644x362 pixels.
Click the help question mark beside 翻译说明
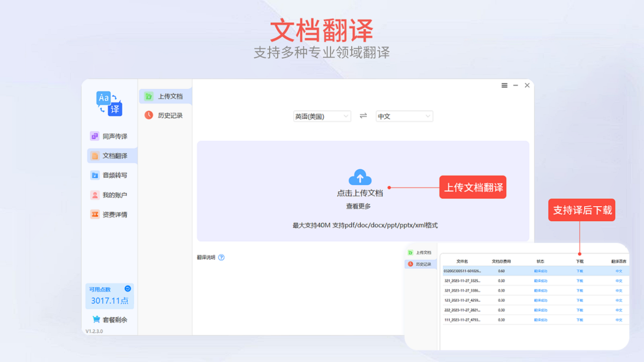coord(221,256)
